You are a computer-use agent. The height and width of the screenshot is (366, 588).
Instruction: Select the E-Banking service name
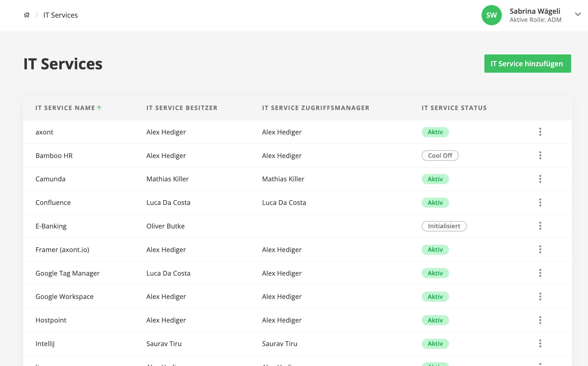(x=51, y=226)
